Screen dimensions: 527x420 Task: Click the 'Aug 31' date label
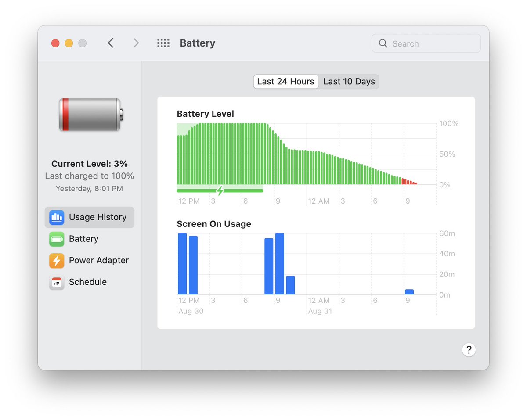(x=320, y=311)
